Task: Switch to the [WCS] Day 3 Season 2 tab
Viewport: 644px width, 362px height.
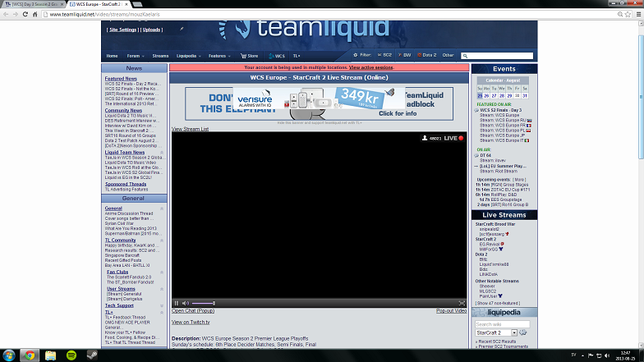Action: click(x=33, y=4)
